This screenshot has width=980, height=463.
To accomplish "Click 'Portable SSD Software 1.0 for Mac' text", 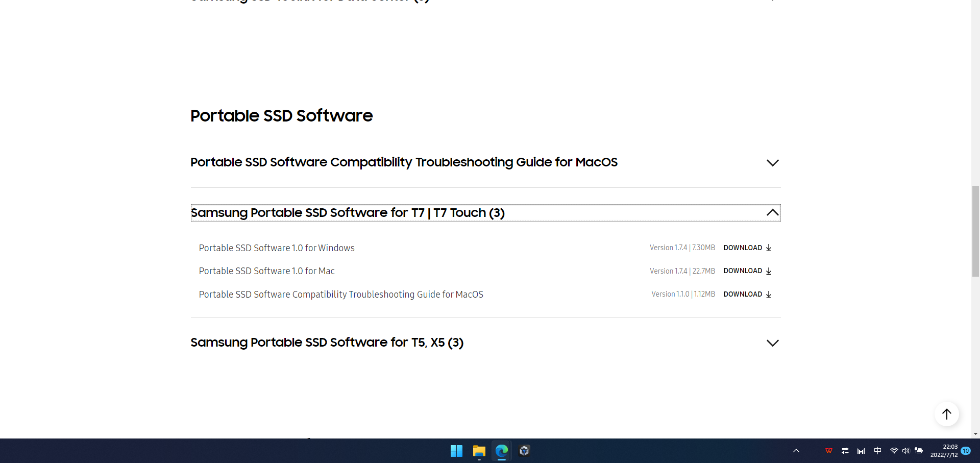I will (267, 271).
